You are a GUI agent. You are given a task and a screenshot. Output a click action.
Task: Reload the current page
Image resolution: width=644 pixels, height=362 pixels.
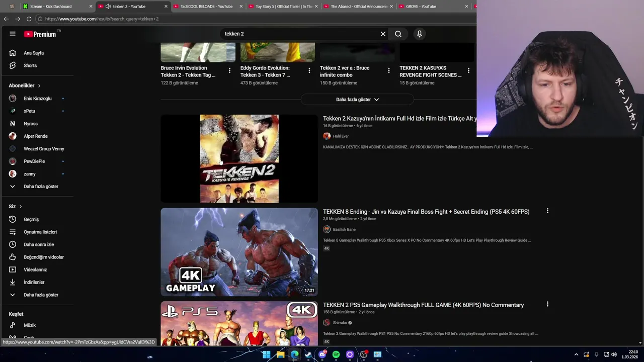pos(29,19)
